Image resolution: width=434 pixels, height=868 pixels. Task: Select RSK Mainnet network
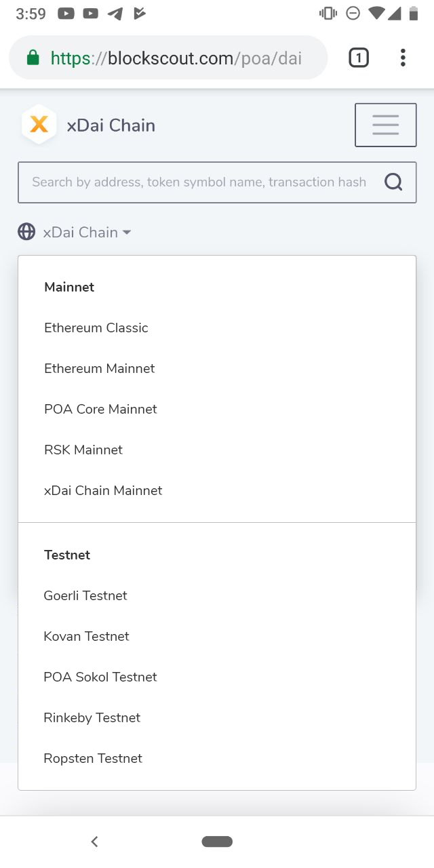(83, 450)
